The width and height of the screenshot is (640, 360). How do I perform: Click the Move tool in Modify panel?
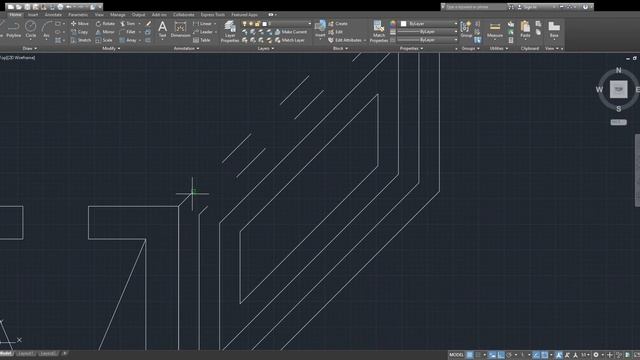[80, 24]
